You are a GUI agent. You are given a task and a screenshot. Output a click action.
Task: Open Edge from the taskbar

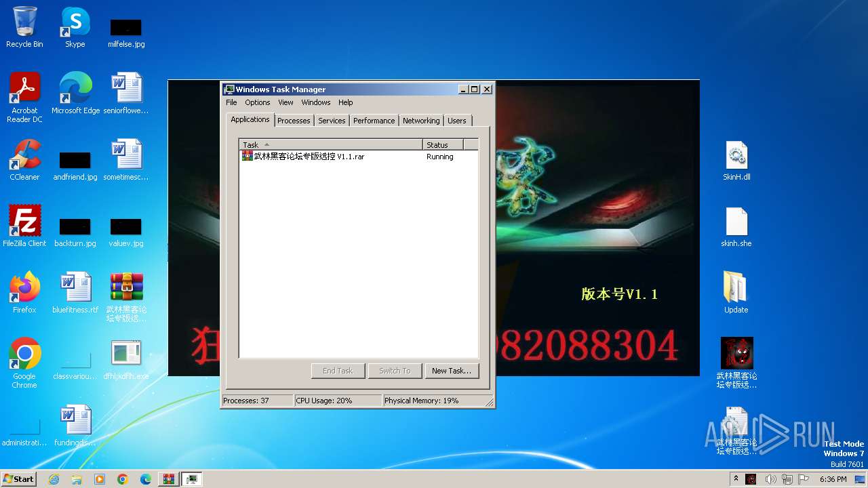point(146,479)
